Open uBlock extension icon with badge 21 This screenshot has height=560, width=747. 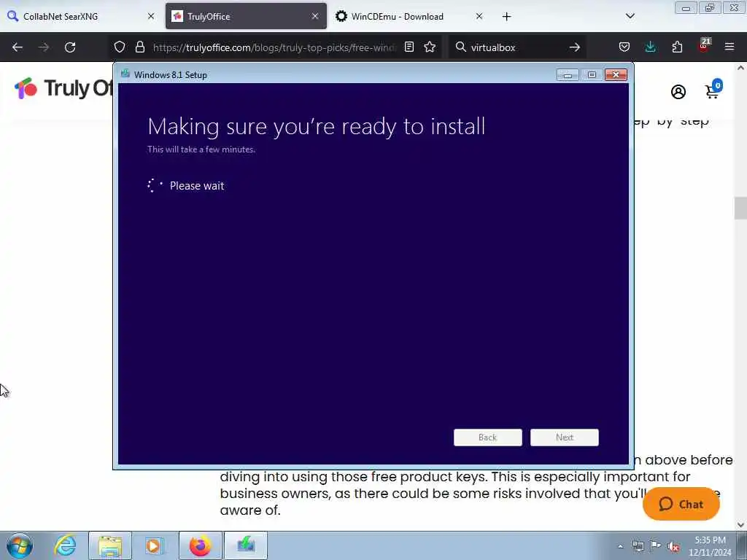[x=704, y=46]
